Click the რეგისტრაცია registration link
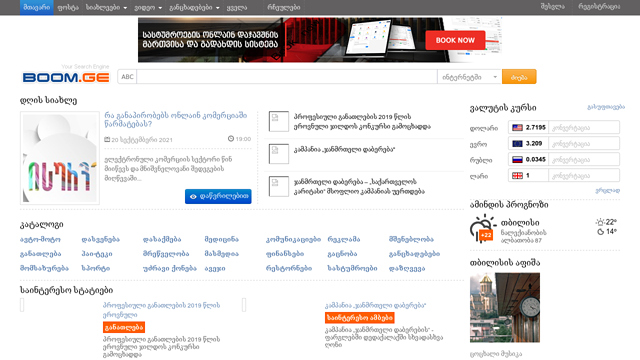Screen dimensions: 640x360 [x=599, y=7]
